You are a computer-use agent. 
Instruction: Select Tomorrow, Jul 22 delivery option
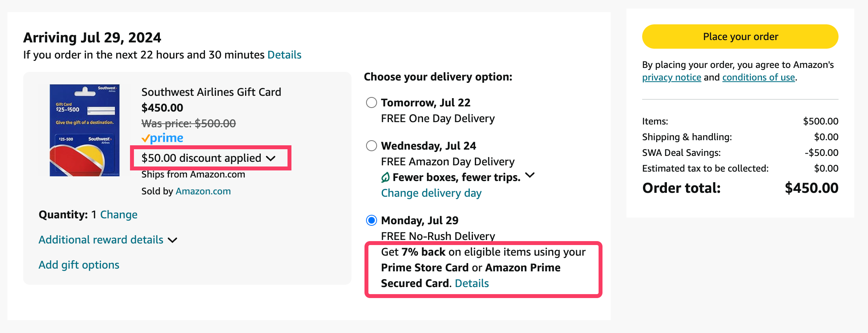tap(371, 103)
